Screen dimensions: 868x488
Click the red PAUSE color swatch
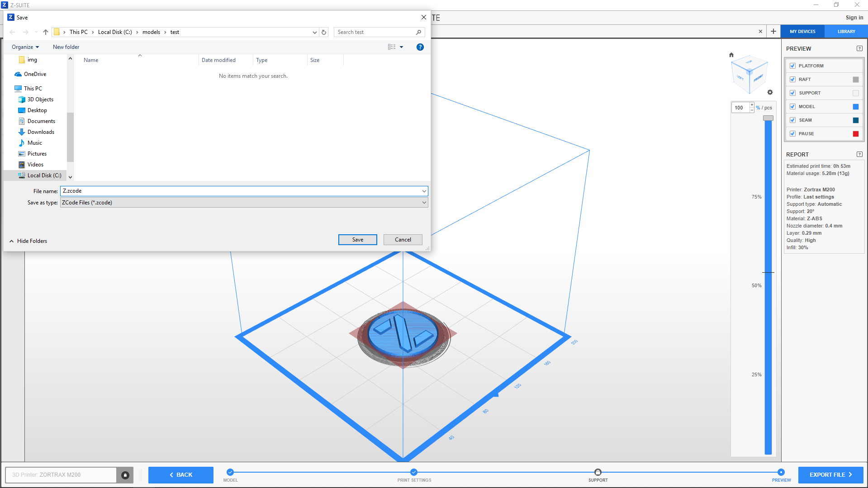[x=855, y=134]
